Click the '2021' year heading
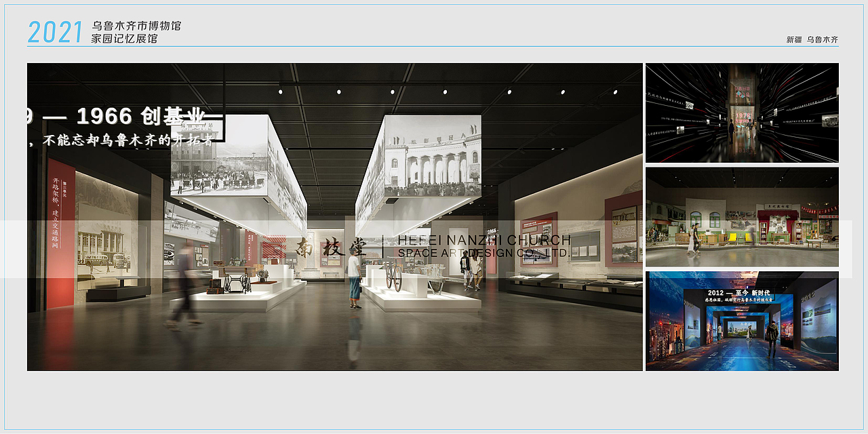The image size is (868, 434). [55, 32]
